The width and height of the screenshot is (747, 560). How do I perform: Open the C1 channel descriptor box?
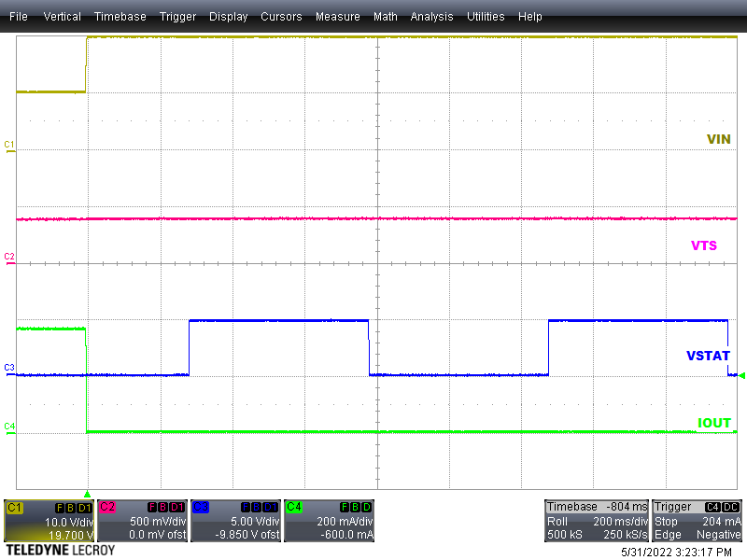49,521
